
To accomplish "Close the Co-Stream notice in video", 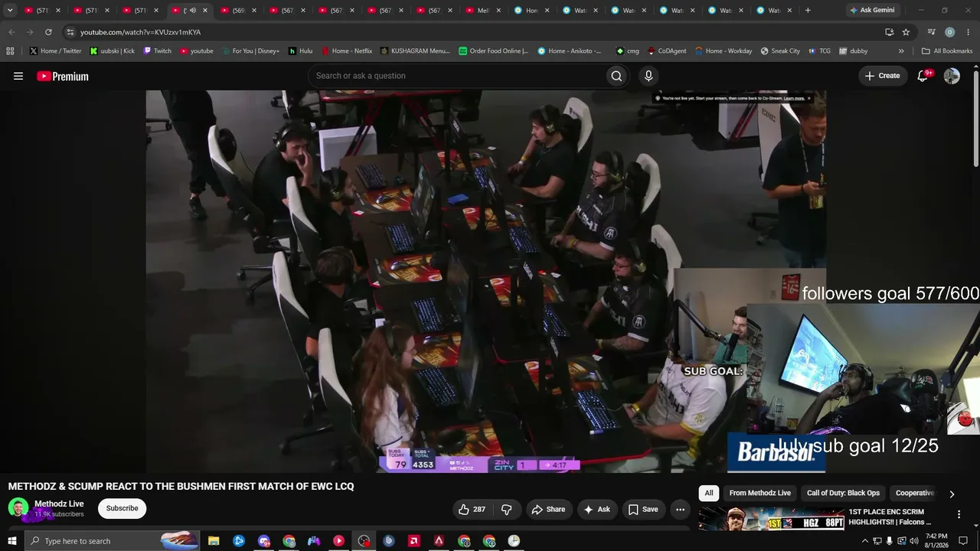I will tap(808, 98).
